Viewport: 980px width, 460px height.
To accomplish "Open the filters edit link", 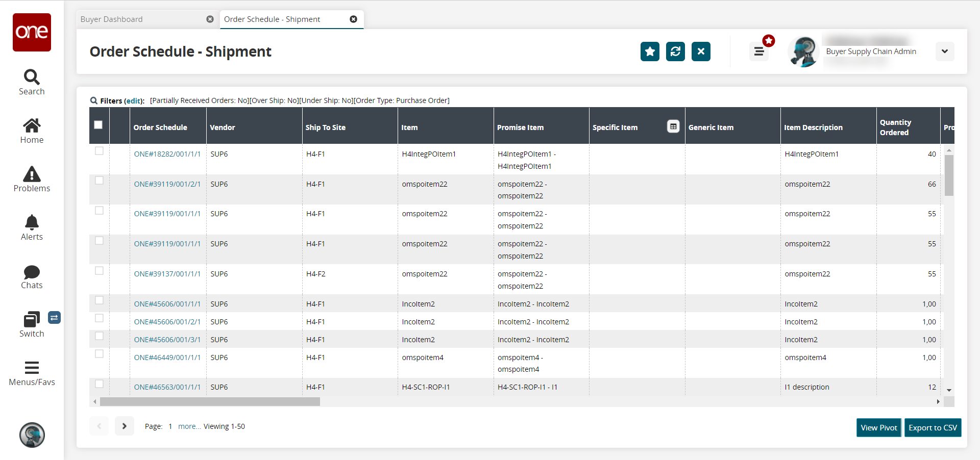I will pyautogui.click(x=133, y=101).
